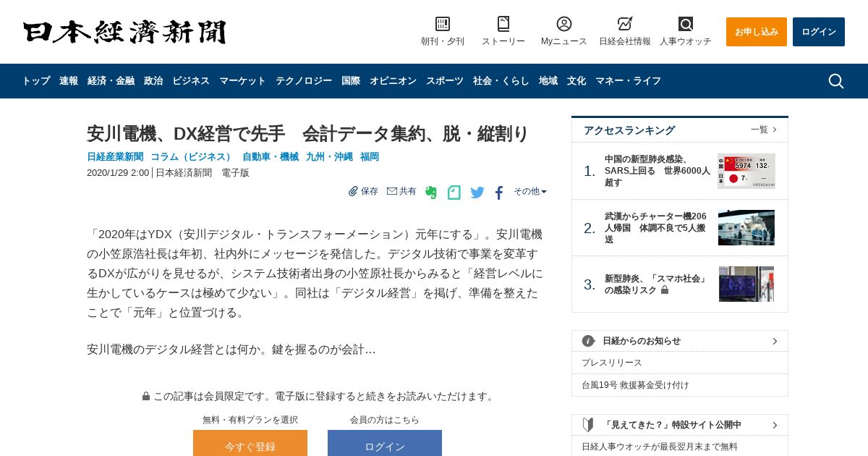
Task: Share article on Twitter
Action: [x=477, y=193]
